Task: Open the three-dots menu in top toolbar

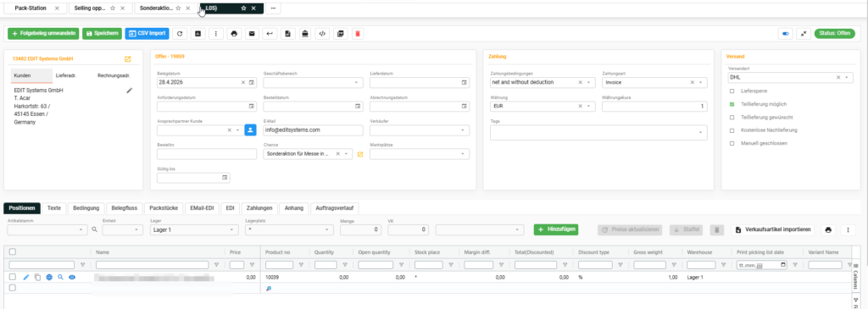Action: (x=215, y=34)
